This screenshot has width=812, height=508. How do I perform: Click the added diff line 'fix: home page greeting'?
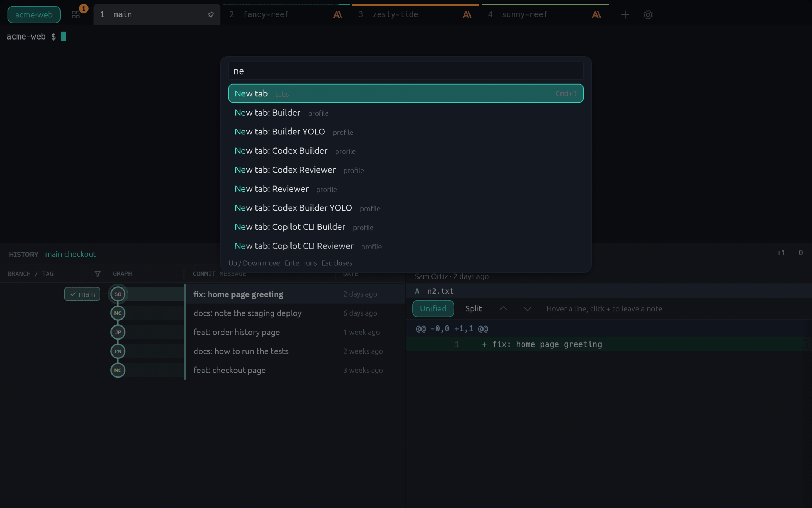(609, 344)
